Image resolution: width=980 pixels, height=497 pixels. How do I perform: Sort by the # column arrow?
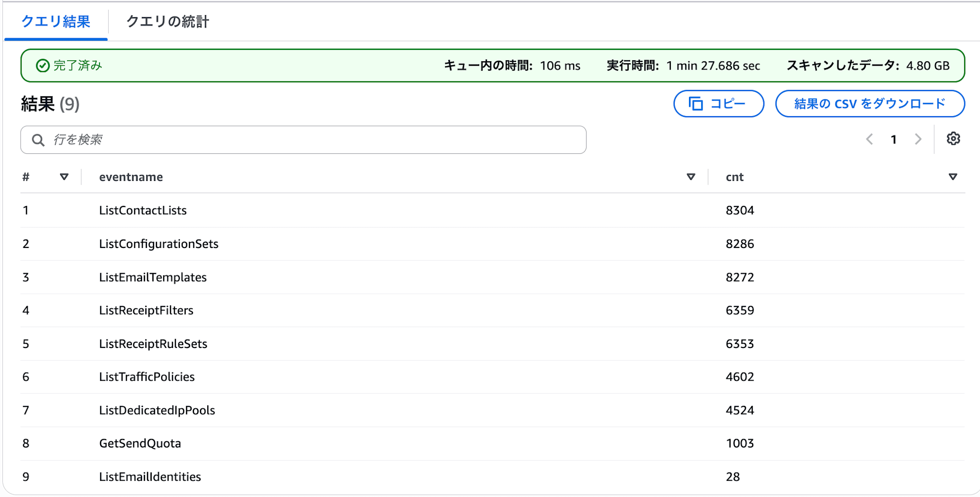pyautogui.click(x=64, y=177)
